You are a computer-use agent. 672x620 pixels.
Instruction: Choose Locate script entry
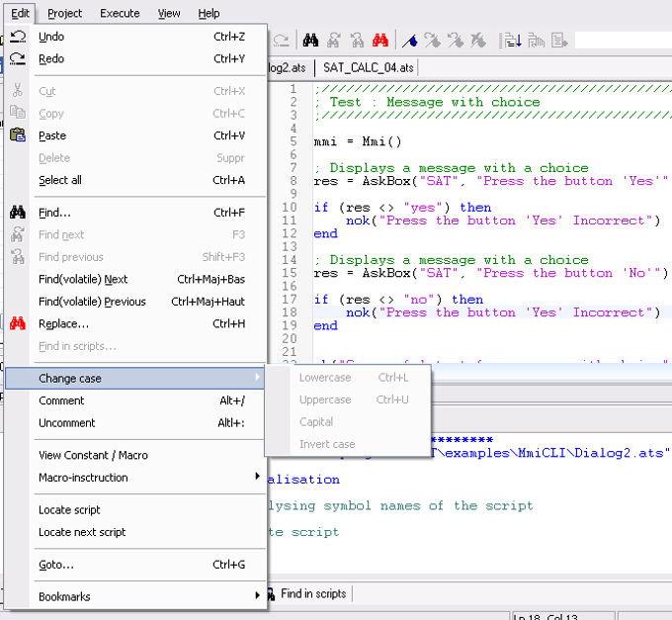135,510
